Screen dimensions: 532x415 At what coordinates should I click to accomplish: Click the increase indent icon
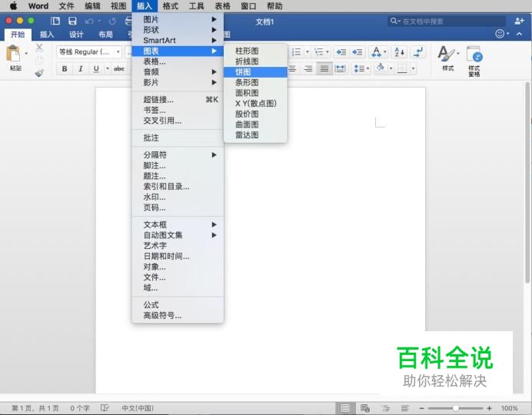(357, 52)
